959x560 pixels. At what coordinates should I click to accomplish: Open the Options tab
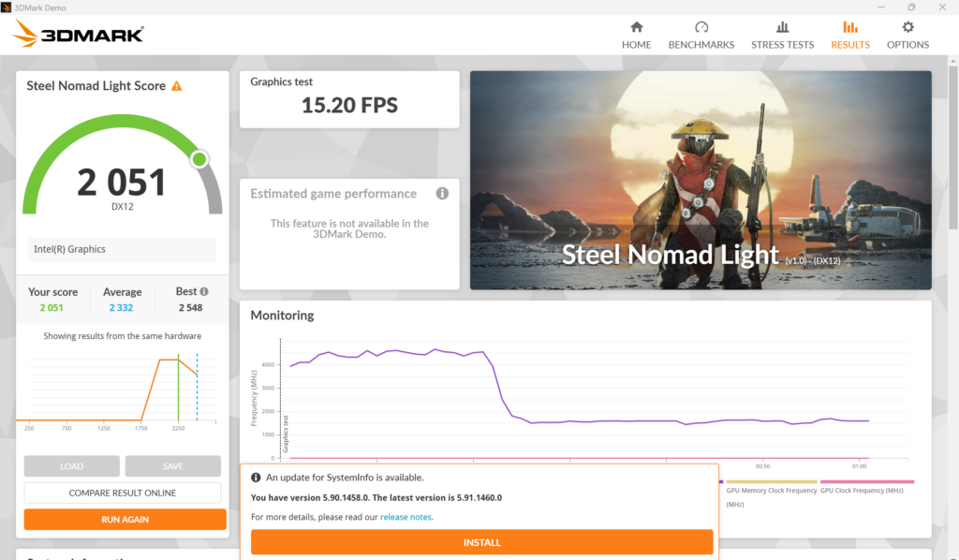[x=907, y=35]
